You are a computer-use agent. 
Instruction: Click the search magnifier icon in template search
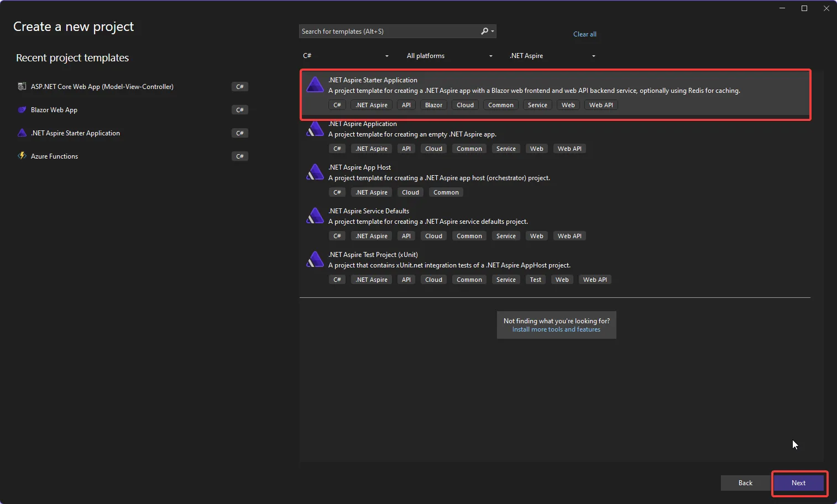click(484, 32)
